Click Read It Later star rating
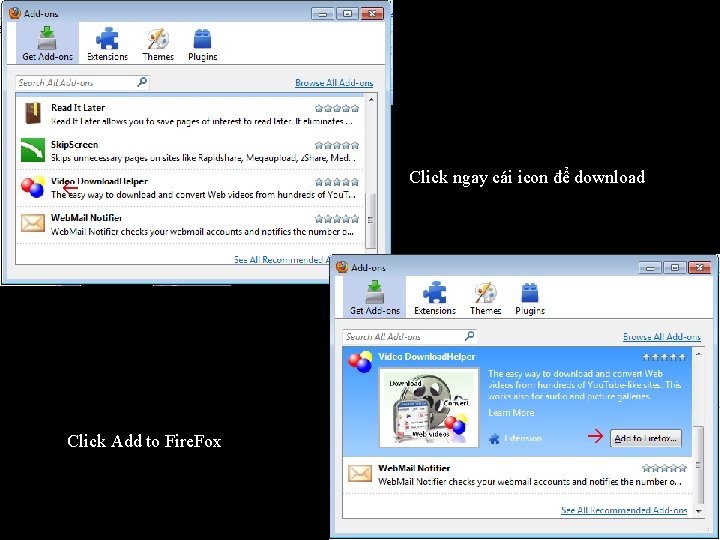The image size is (720, 540). tap(337, 108)
